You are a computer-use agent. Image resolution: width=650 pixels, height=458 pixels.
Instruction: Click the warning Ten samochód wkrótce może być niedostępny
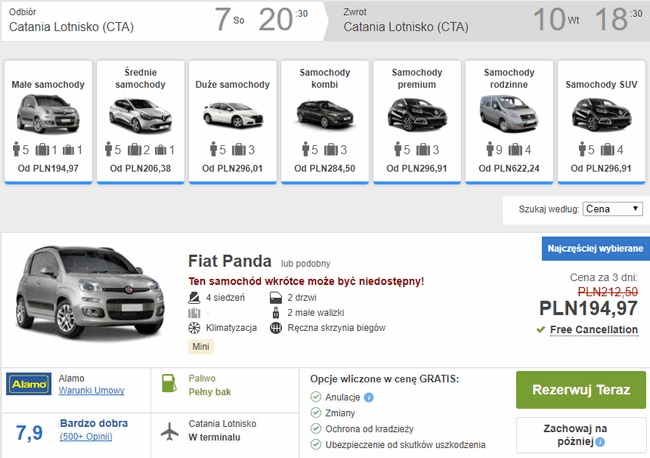[306, 281]
